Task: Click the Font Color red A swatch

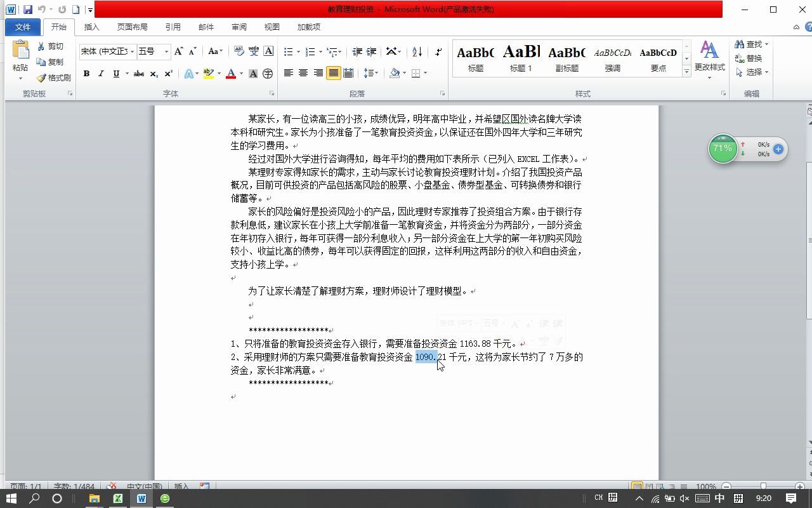Action: (x=231, y=74)
